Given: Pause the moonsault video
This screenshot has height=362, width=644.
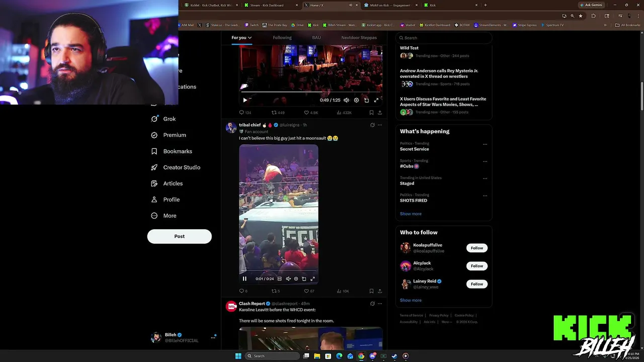Looking at the screenshot, I should tap(245, 279).
